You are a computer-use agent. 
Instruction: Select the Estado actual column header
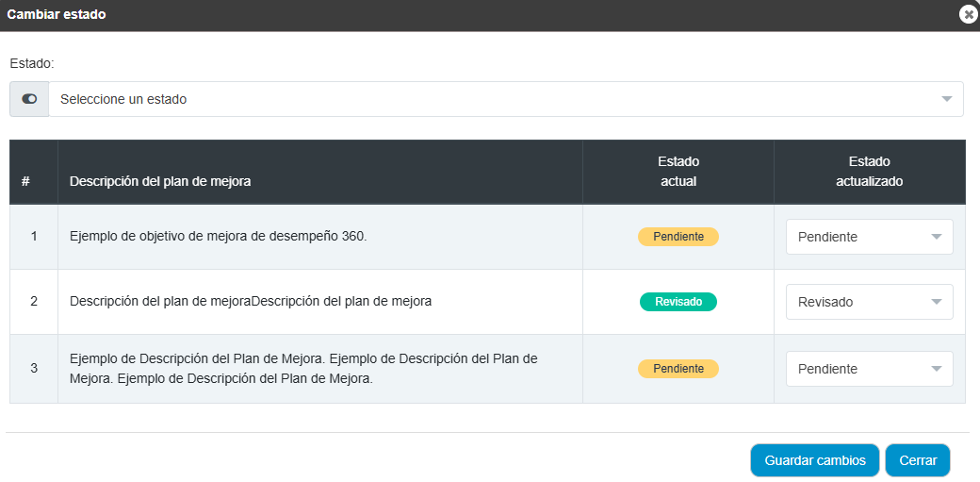coord(678,172)
